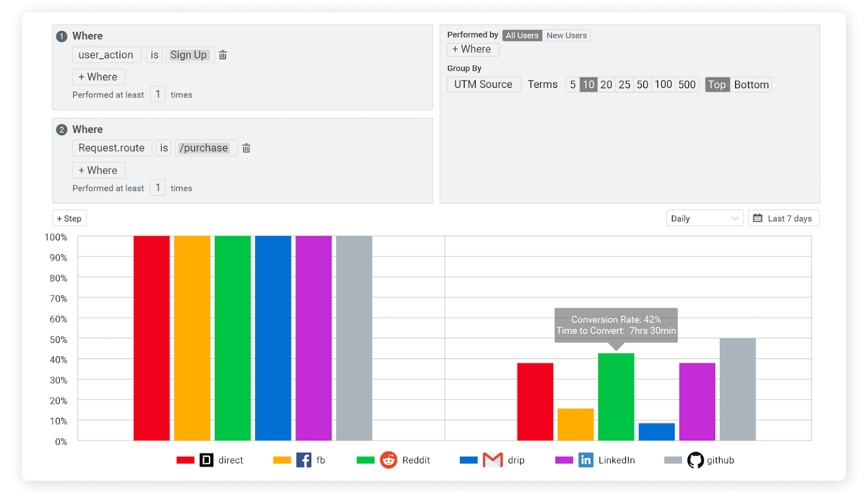Click the gray github legend swatch
868x492 pixels.
(x=673, y=460)
